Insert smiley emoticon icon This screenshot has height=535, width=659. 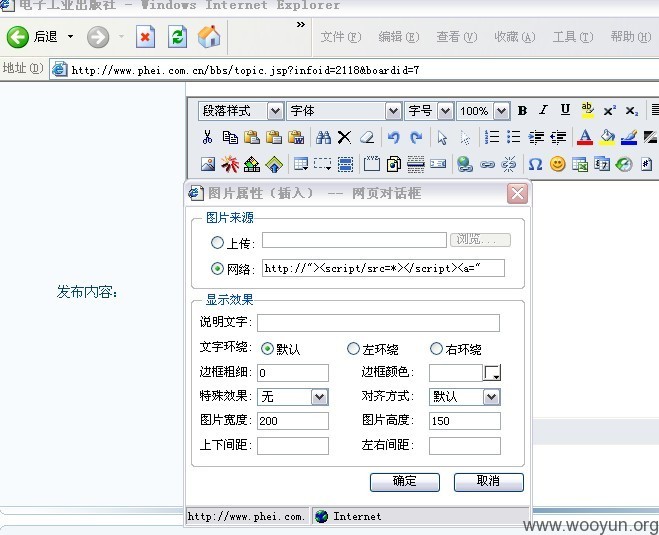pyautogui.click(x=557, y=164)
